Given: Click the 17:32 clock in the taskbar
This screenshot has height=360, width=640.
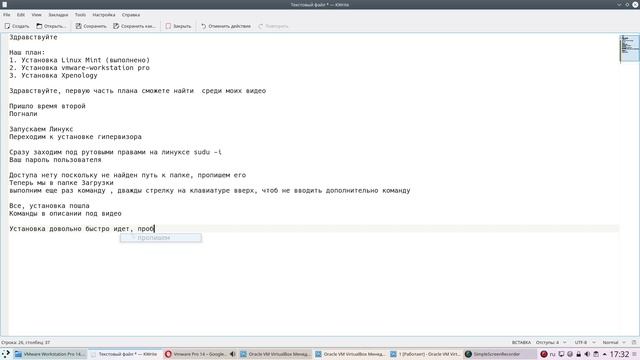Looking at the screenshot, I should pyautogui.click(x=619, y=354).
